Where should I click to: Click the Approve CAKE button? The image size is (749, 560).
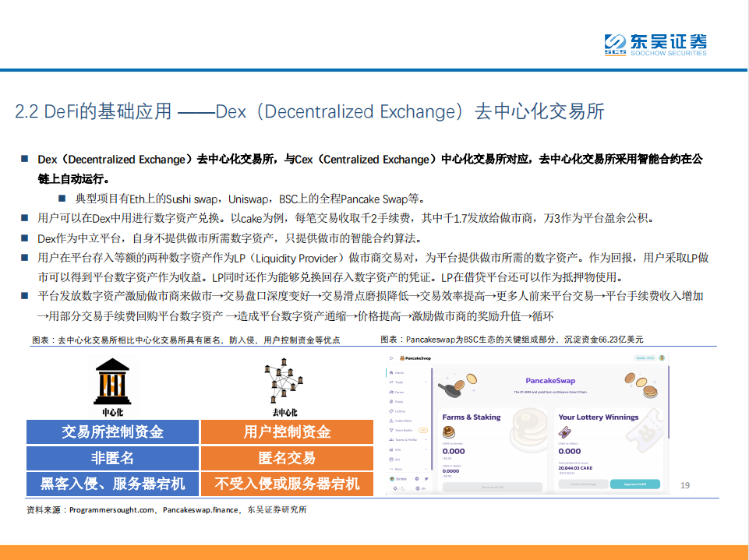[635, 484]
